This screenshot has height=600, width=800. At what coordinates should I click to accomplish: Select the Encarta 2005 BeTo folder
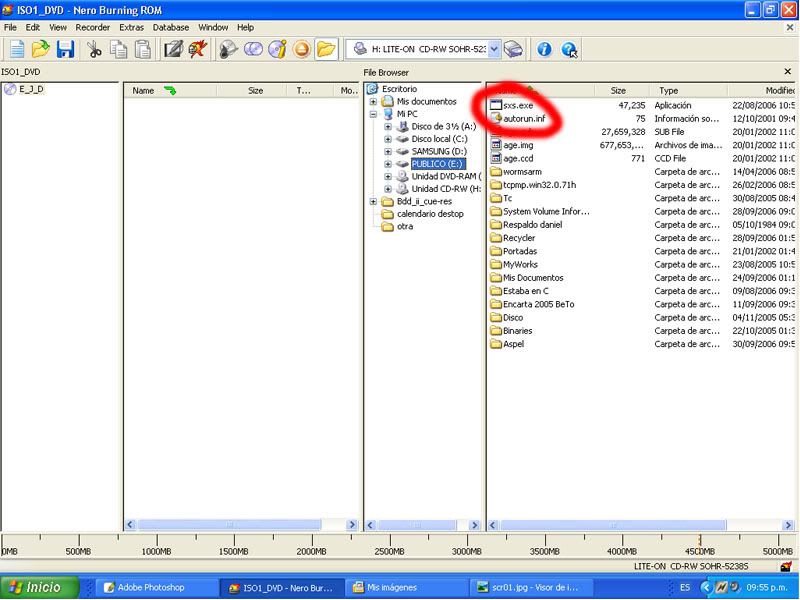[538, 305]
